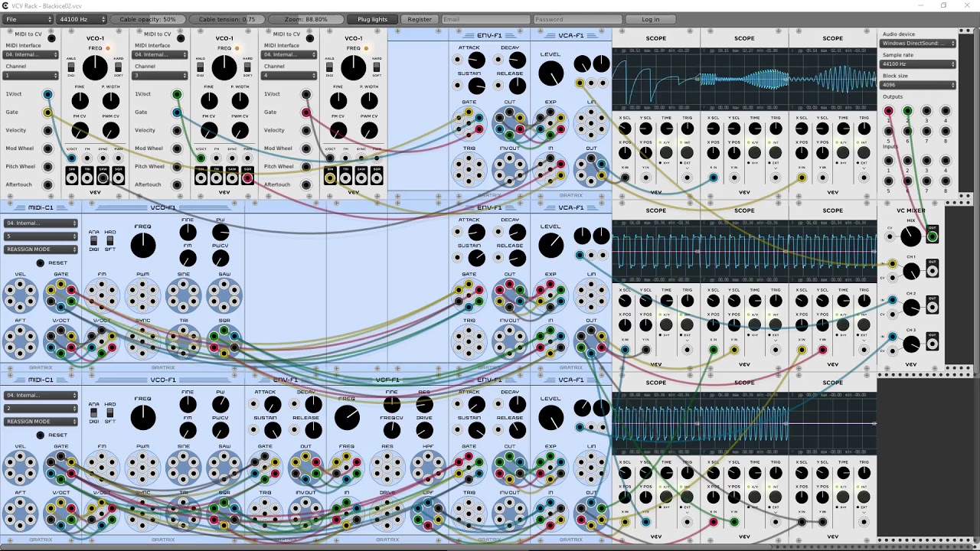Click Audio module output jack 1
This screenshot has height=551, width=980.
click(x=888, y=111)
